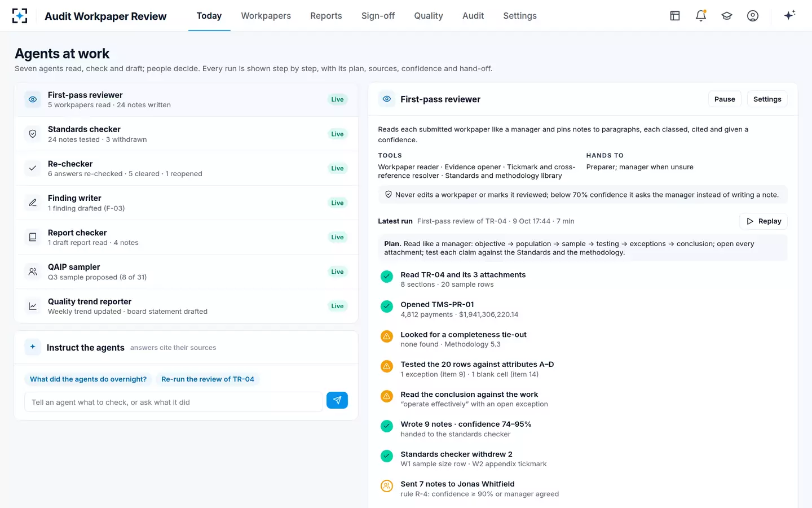Viewport: 812px width, 508px height.
Task: Select the Standards checker shield icon
Action: (x=33, y=134)
